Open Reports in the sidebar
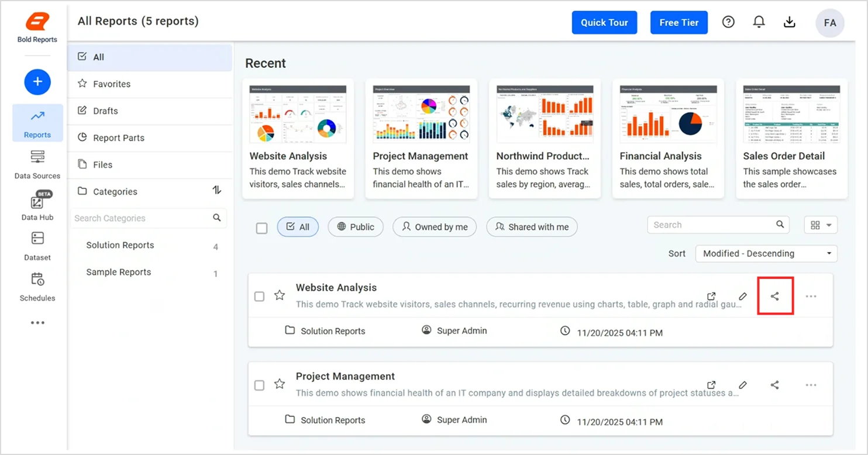This screenshot has height=455, width=868. click(37, 123)
